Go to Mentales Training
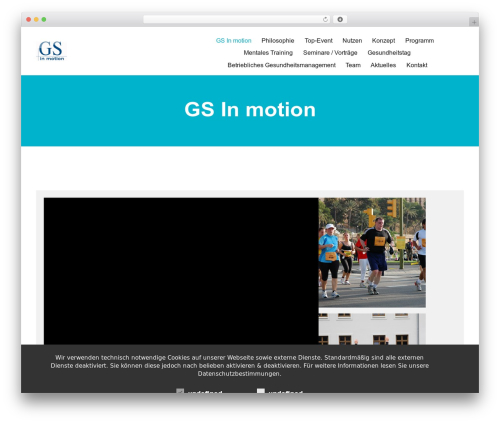The width and height of the screenshot is (500, 423). 268,53
